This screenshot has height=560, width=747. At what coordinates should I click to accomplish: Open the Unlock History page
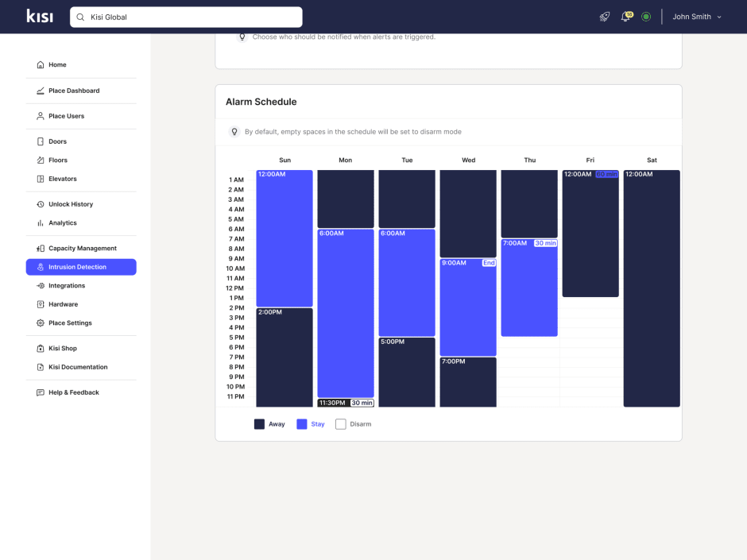point(70,204)
